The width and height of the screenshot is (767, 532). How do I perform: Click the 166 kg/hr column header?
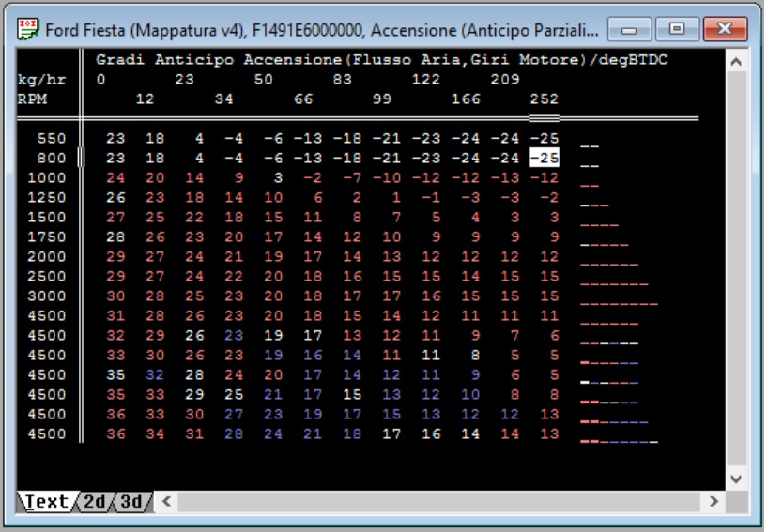(466, 99)
